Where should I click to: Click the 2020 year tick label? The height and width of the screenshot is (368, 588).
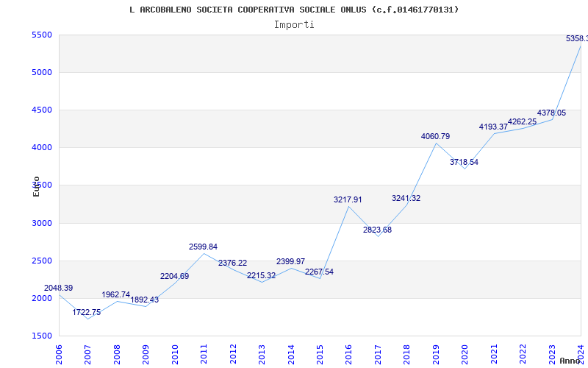(465, 353)
